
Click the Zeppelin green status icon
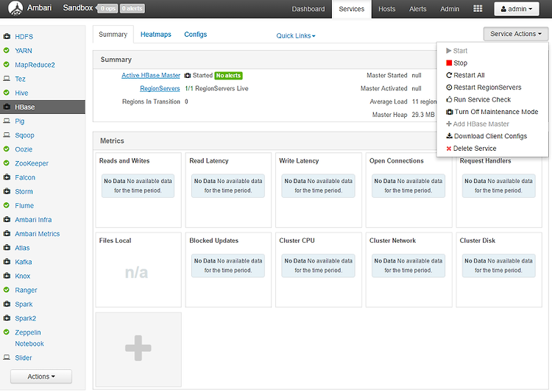point(7,332)
